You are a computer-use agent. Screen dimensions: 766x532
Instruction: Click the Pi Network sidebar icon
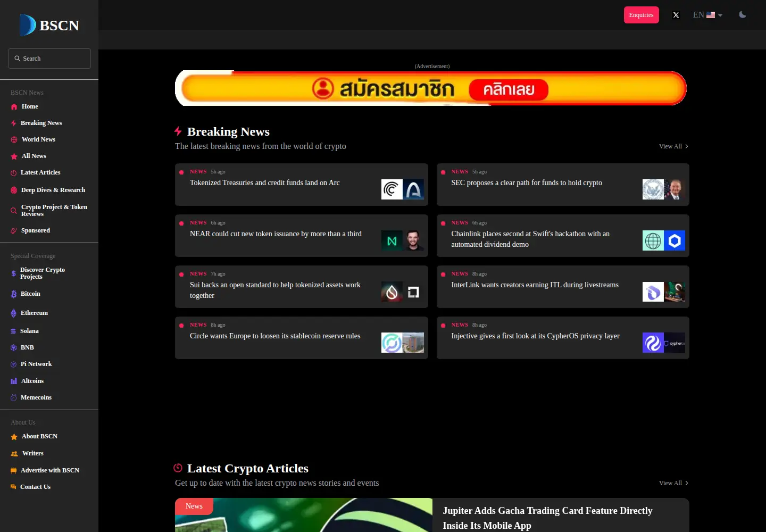click(14, 364)
